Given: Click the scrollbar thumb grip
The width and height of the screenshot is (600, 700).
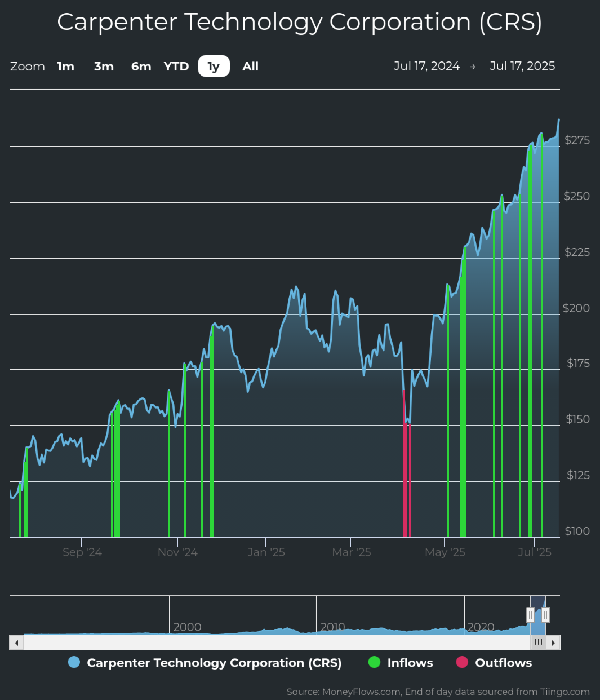Looking at the screenshot, I should pyautogui.click(x=539, y=643).
